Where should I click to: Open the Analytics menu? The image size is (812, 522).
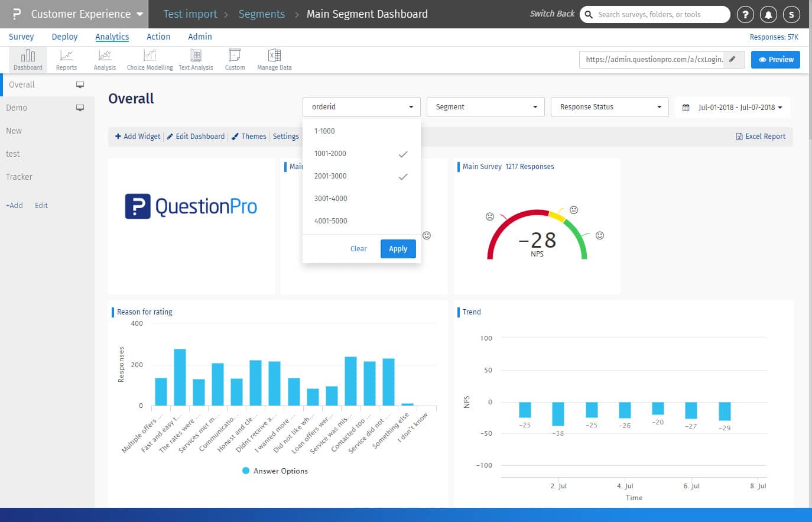[112, 37]
